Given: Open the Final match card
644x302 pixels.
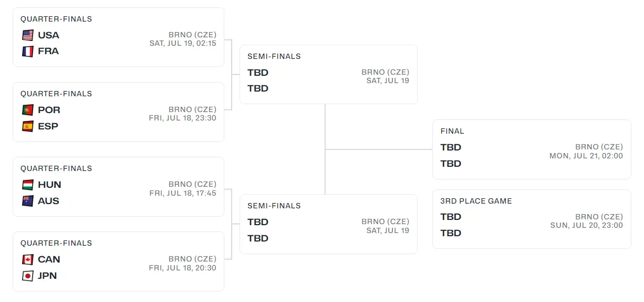Looking at the screenshot, I should pos(531,149).
